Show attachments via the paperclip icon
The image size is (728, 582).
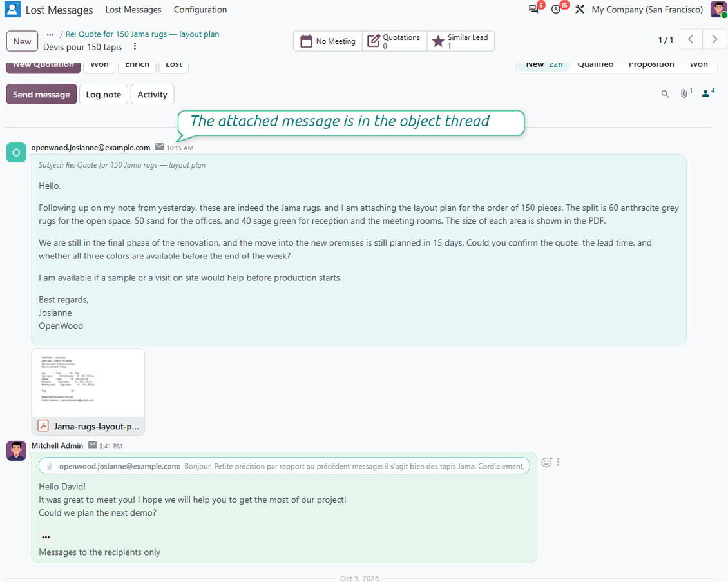(685, 94)
